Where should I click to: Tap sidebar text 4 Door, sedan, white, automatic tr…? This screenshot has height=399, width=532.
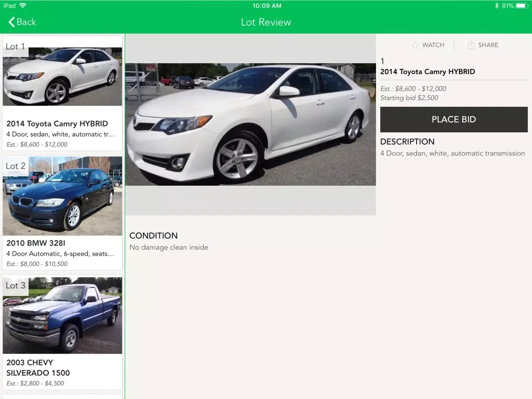pos(60,134)
